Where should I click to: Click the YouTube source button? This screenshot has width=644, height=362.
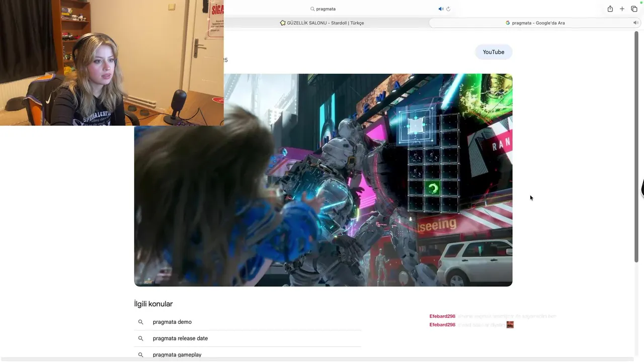493,52
